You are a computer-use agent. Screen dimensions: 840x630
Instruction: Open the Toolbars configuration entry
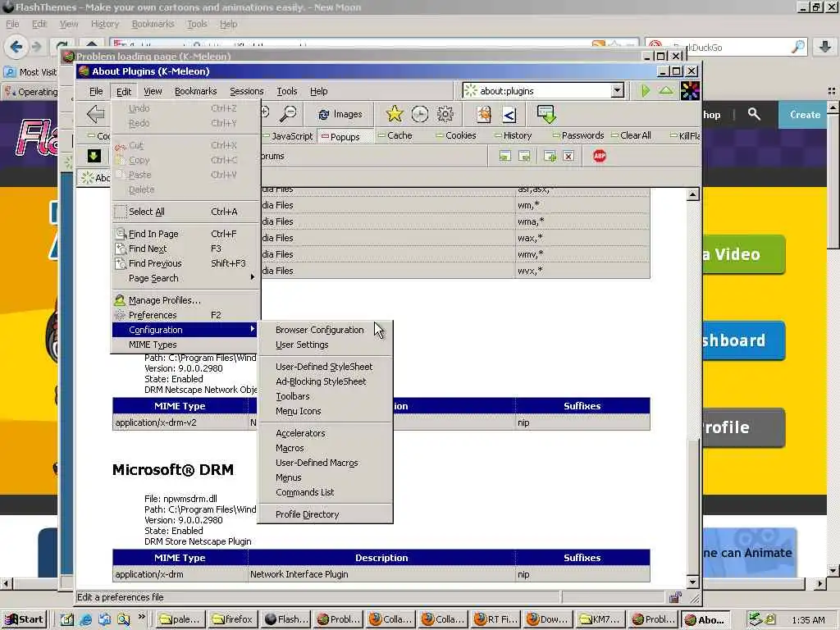293,396
